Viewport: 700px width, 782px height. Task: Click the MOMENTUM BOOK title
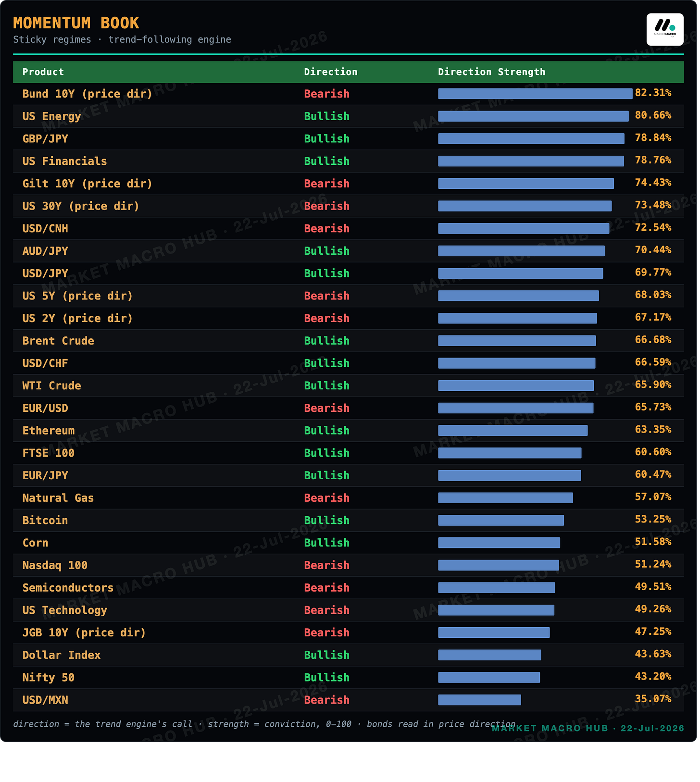pos(76,23)
